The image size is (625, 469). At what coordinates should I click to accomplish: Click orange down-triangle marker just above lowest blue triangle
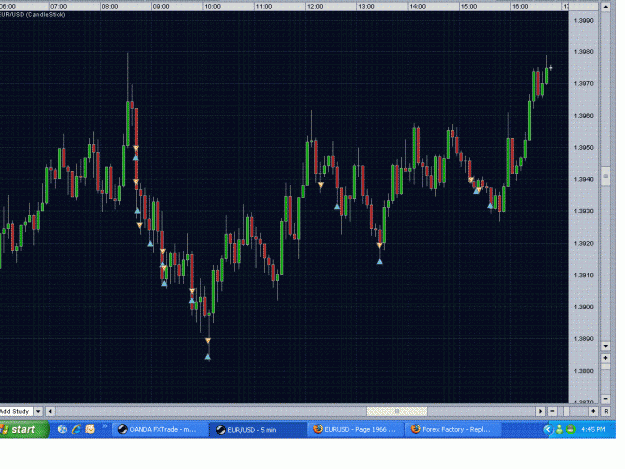click(x=208, y=341)
